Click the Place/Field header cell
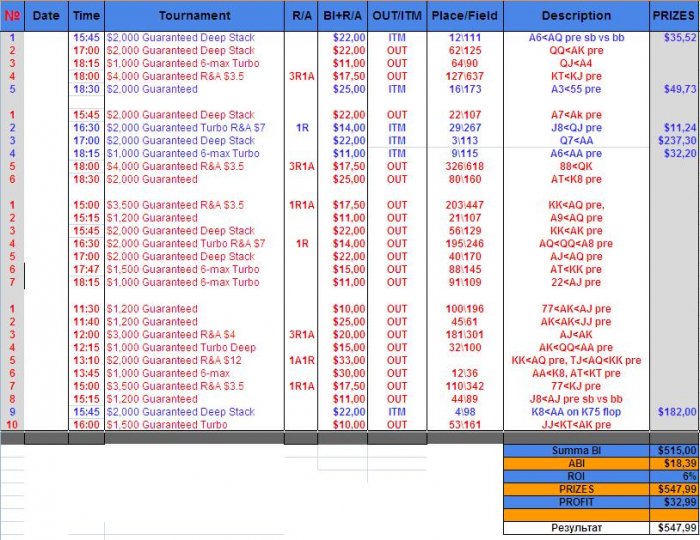 coord(465,16)
